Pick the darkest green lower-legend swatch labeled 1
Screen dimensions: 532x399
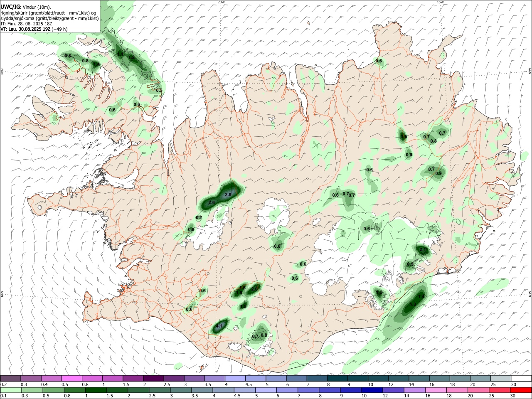click(96, 390)
